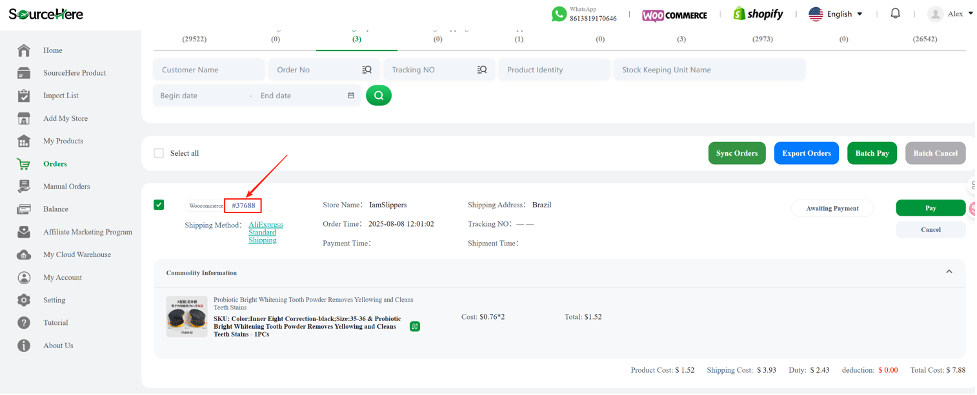Uncheck order #37688 checkbox
This screenshot has height=395, width=977.
159,204
